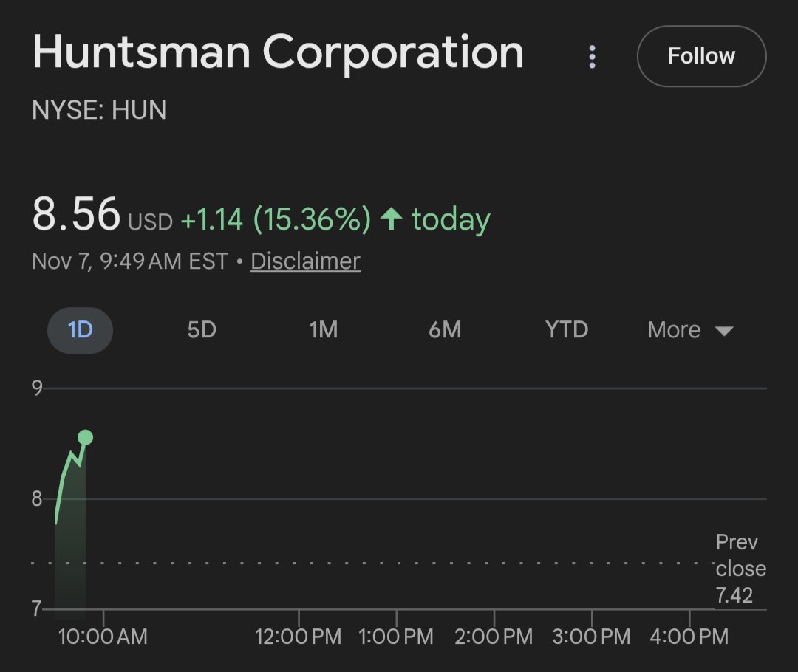Switch to the YTD chart range
Screen dimensions: 798x672
pos(567,329)
